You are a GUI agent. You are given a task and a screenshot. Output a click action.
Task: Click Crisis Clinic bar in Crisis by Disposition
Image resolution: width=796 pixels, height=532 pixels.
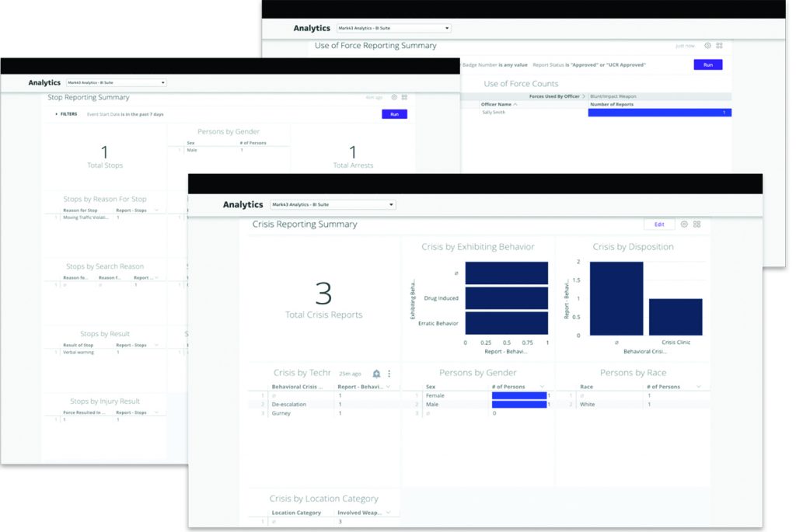click(x=676, y=317)
